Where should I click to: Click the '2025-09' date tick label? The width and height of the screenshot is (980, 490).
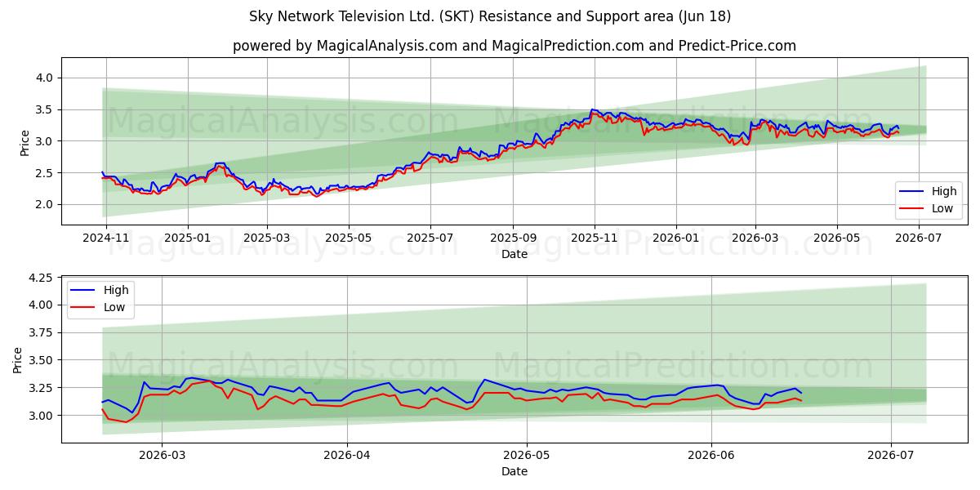click(513, 238)
